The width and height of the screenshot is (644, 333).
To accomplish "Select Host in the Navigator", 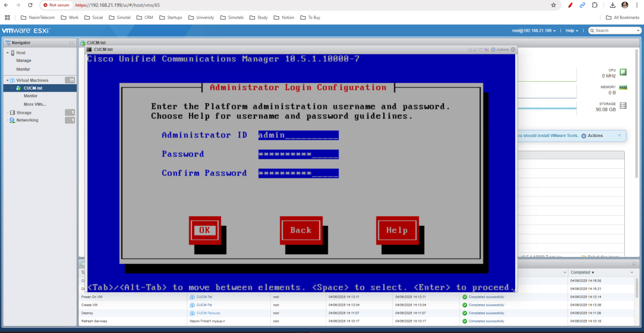I will 21,53.
